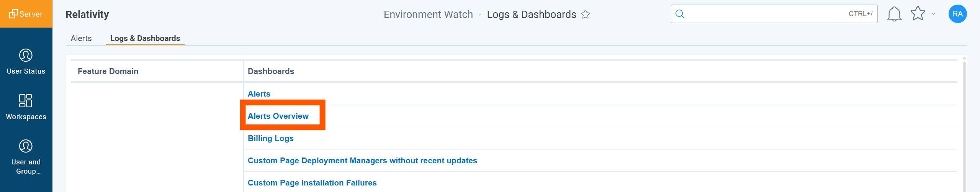Click the Environment Watch breadcrumb

click(x=428, y=15)
